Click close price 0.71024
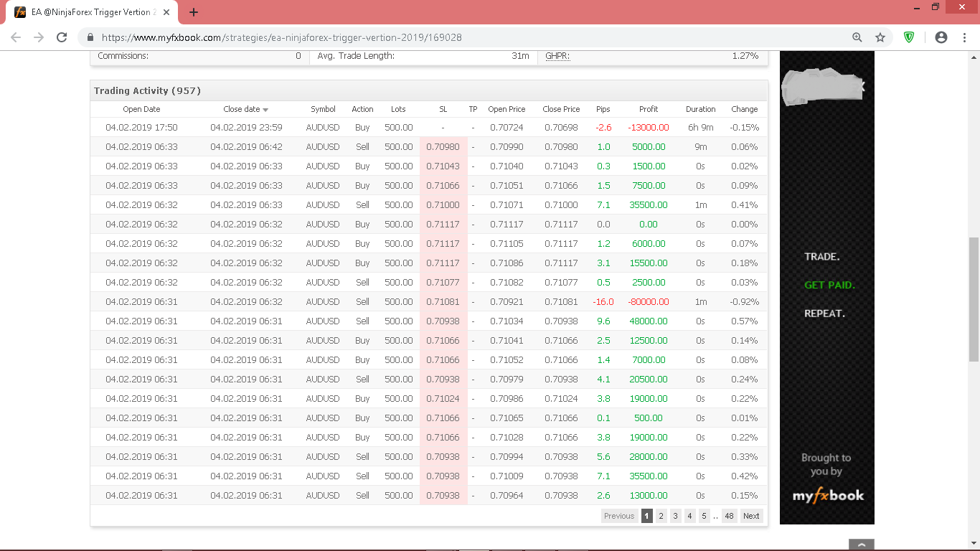Viewport: 980px width, 551px height. tap(561, 399)
